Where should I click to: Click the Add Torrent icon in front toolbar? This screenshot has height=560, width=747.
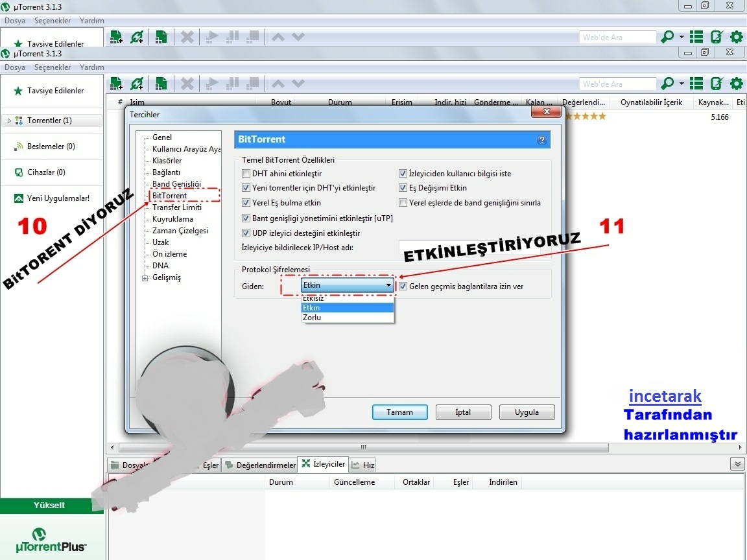pyautogui.click(x=116, y=84)
